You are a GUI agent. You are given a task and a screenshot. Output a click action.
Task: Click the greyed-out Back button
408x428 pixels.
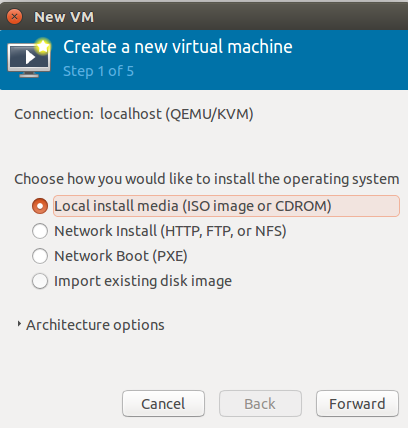pyautogui.click(x=260, y=404)
